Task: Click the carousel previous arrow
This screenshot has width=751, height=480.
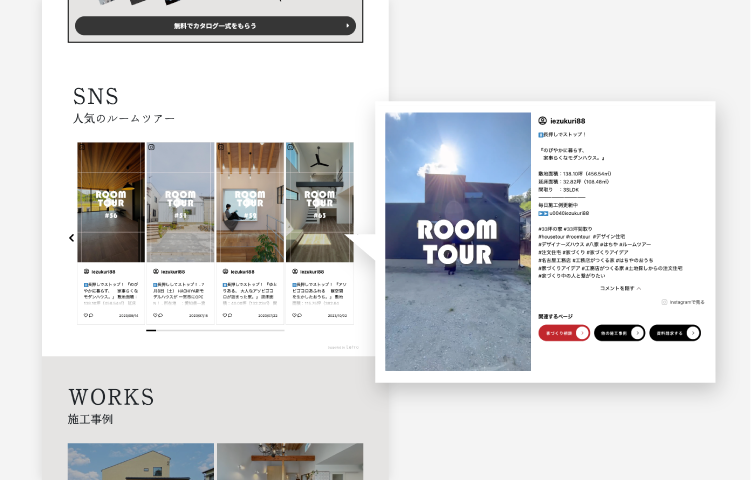Action: tap(71, 238)
